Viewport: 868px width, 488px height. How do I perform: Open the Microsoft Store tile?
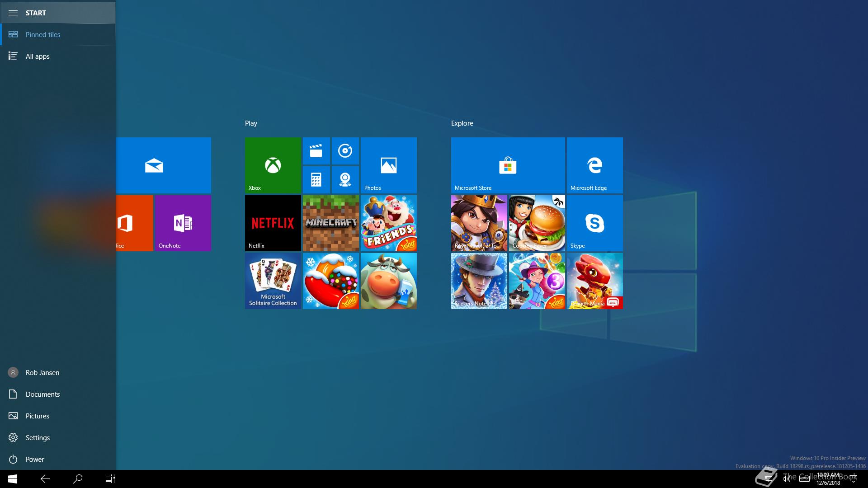[508, 165]
